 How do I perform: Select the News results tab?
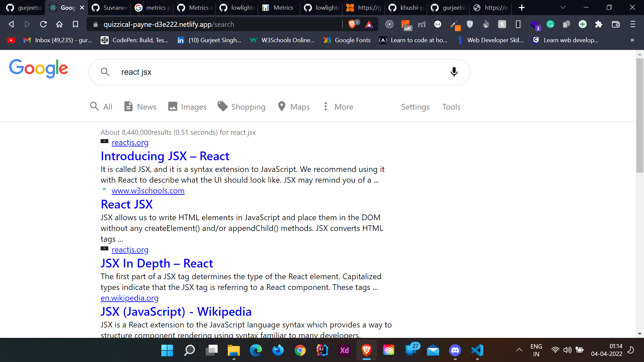(146, 107)
